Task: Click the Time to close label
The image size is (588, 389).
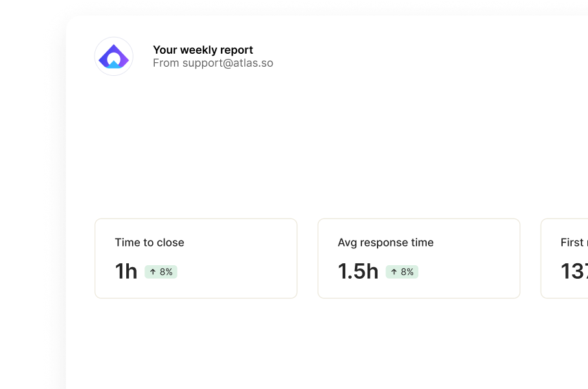Action: pos(149,242)
